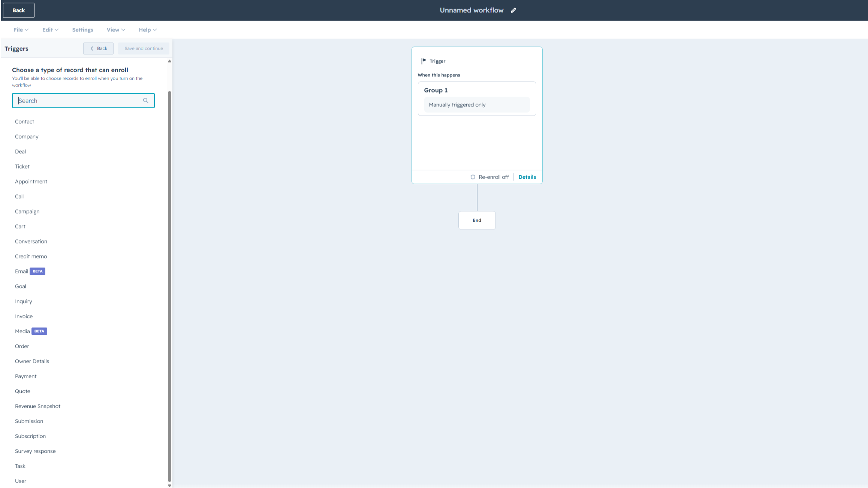Choose the Company record type
Image resolution: width=868 pixels, height=488 pixels.
[27, 136]
